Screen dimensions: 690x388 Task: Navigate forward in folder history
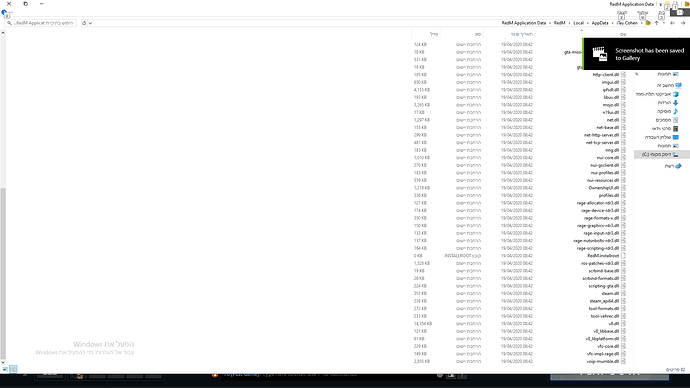point(672,23)
